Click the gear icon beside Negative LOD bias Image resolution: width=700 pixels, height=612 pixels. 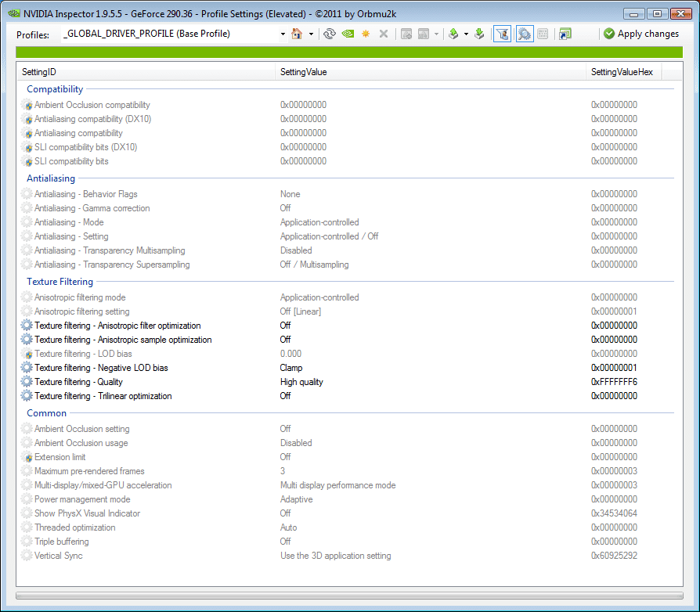coord(27,368)
